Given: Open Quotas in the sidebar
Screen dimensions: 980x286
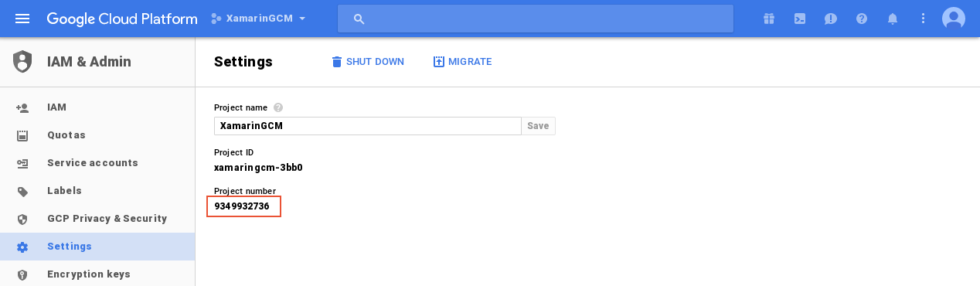Looking at the screenshot, I should tap(97, 135).
